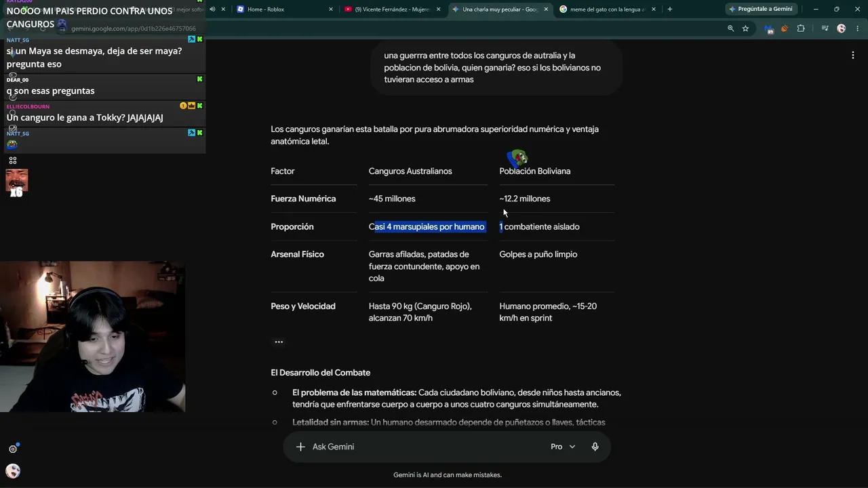The image size is (868, 488).
Task: Expand table options with the ellipsis button
Action: tap(279, 342)
